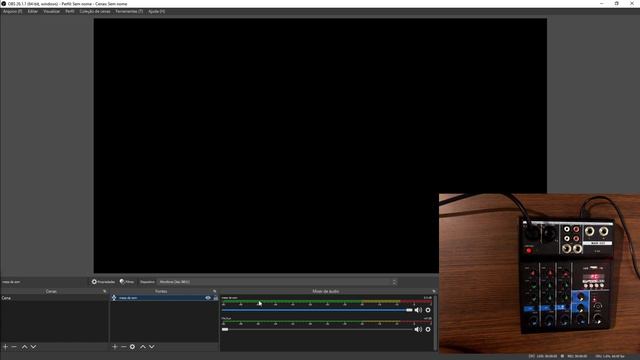
Task: Click the Propriedades gear button
Action: tap(103, 282)
